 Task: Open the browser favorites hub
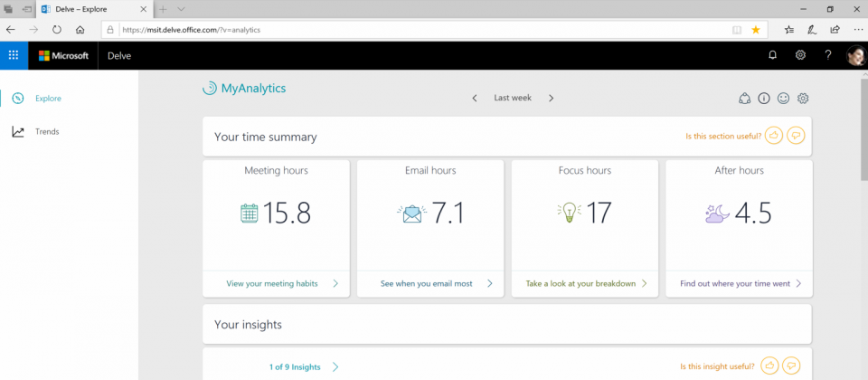(789, 30)
